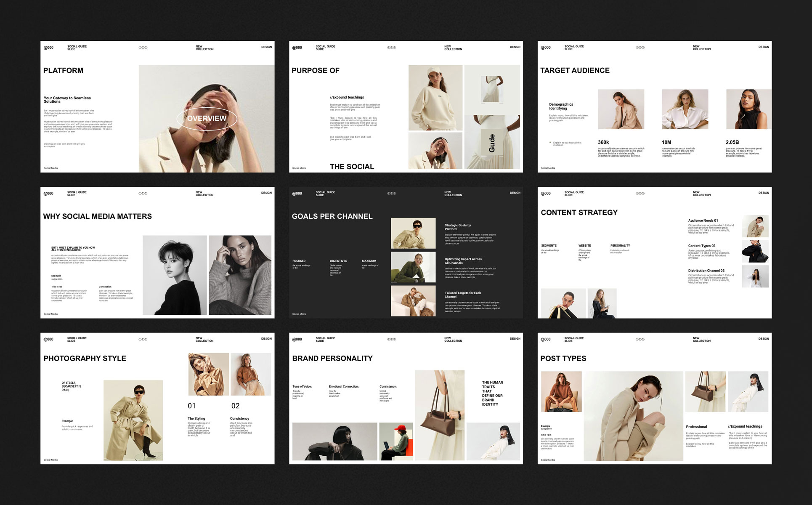This screenshot has width=812, height=505.
Task: Select the black-and-white short-hair portrait
Action: (175, 275)
